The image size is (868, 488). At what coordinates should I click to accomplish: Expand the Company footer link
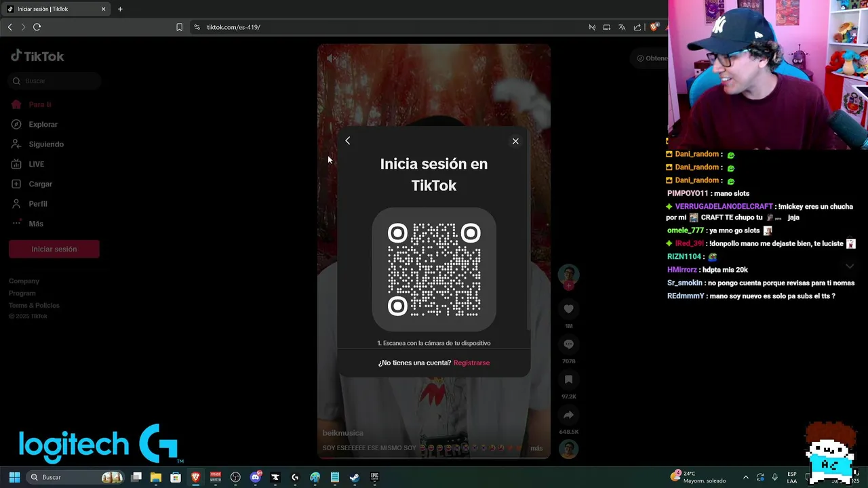pyautogui.click(x=24, y=281)
